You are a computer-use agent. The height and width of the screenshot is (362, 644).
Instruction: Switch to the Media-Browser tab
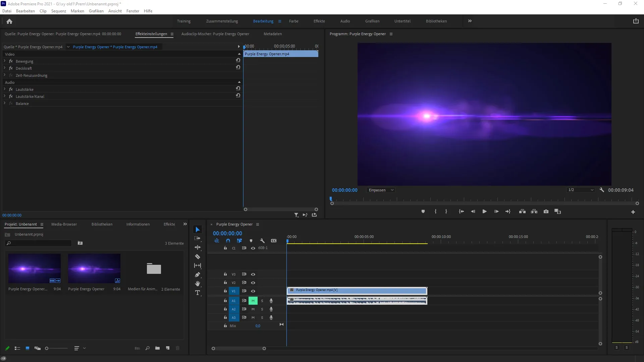tap(64, 224)
